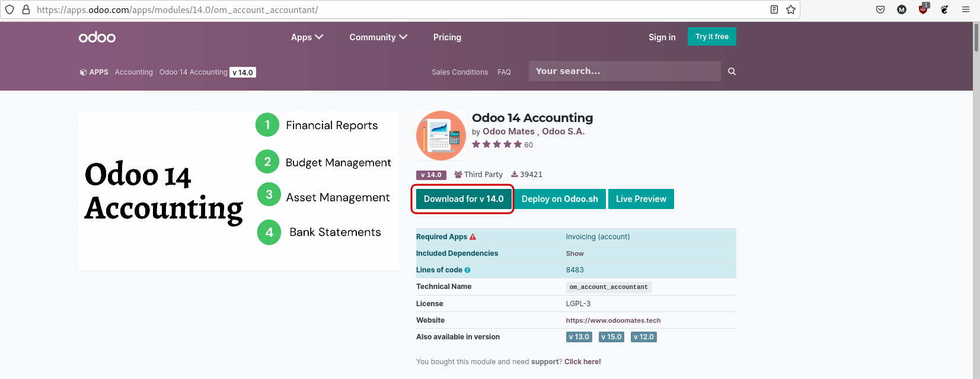Click Deploy on Odoo.sh button

(560, 199)
